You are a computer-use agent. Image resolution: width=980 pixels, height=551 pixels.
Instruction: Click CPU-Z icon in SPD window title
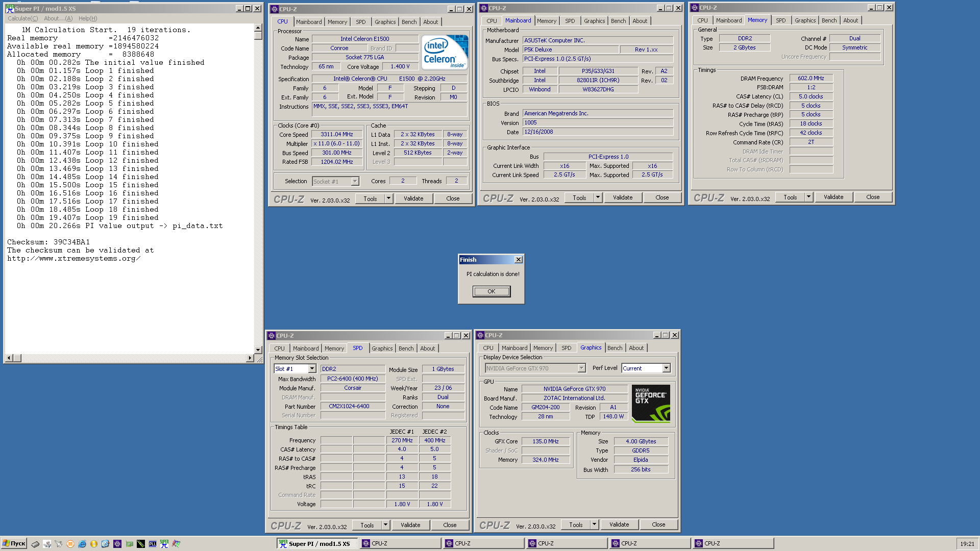[272, 336]
